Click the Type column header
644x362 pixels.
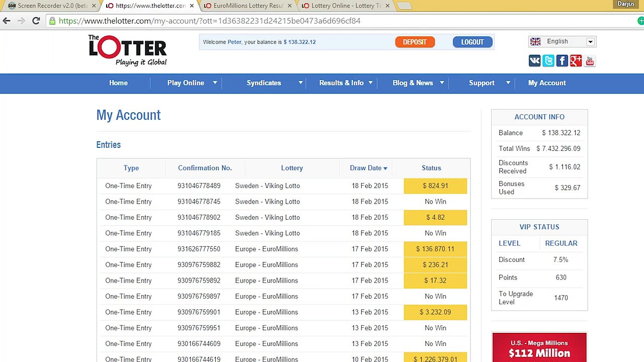click(131, 168)
